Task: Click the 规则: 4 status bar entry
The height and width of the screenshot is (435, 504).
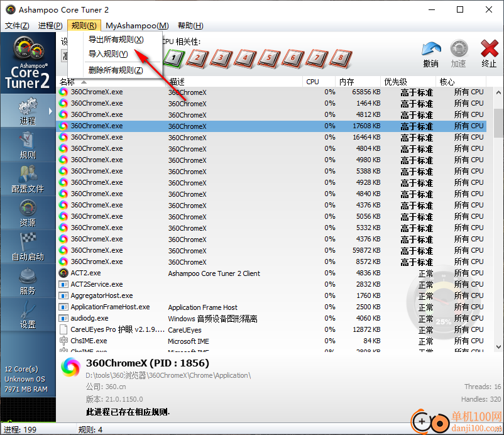Action: 90,429
